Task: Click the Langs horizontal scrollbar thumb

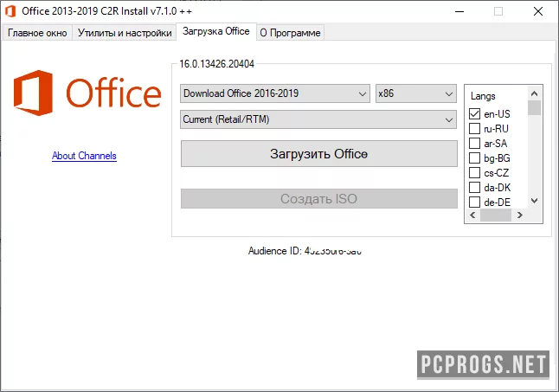Action: point(496,215)
